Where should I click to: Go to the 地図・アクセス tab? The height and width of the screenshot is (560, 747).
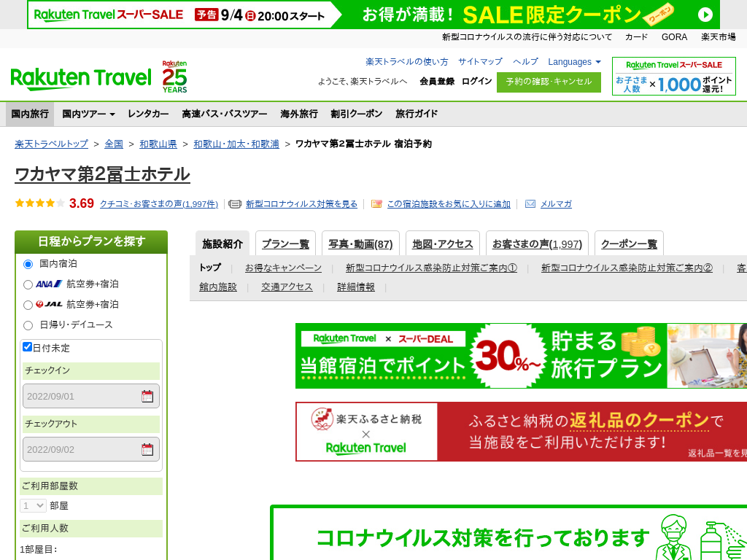point(443,244)
